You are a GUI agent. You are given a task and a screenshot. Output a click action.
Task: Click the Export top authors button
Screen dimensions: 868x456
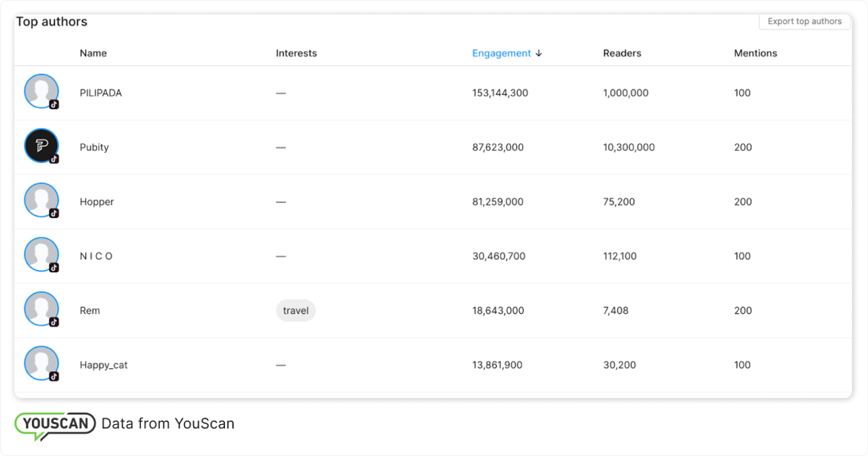[x=804, y=21]
